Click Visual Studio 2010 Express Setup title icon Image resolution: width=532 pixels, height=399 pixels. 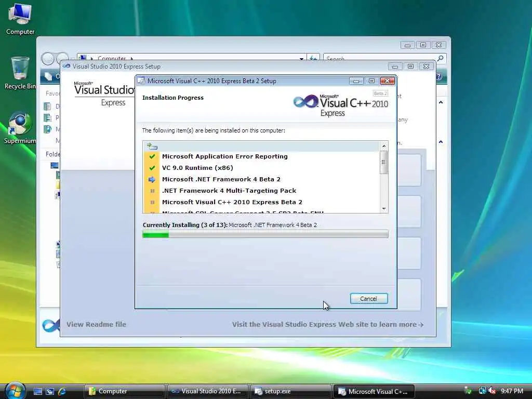pos(66,66)
